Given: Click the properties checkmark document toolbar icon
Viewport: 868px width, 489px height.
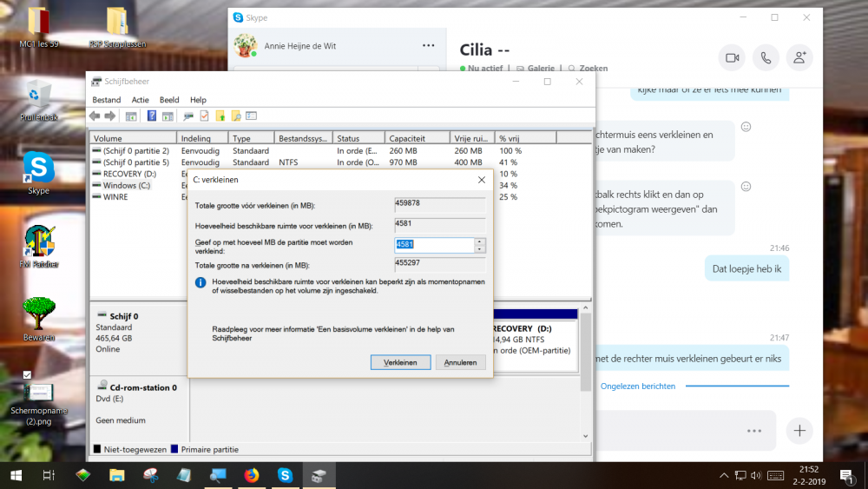Looking at the screenshot, I should coord(204,116).
